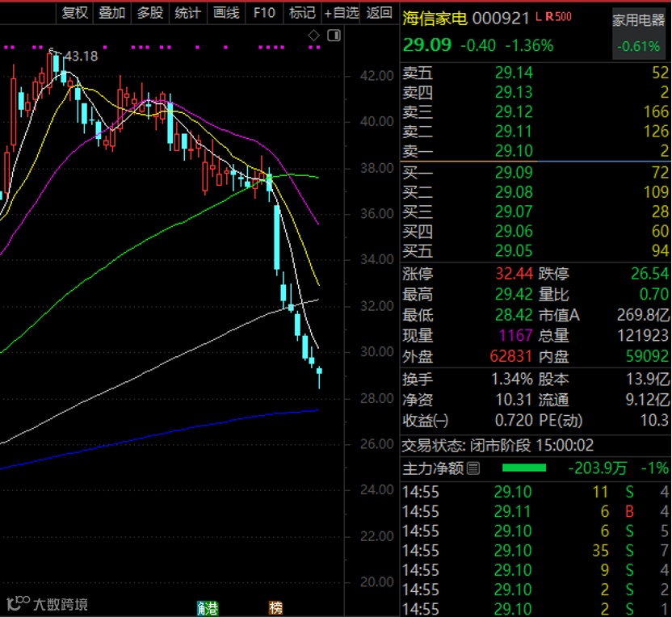
Task: Add stock with +自选 button
Action: (342, 13)
